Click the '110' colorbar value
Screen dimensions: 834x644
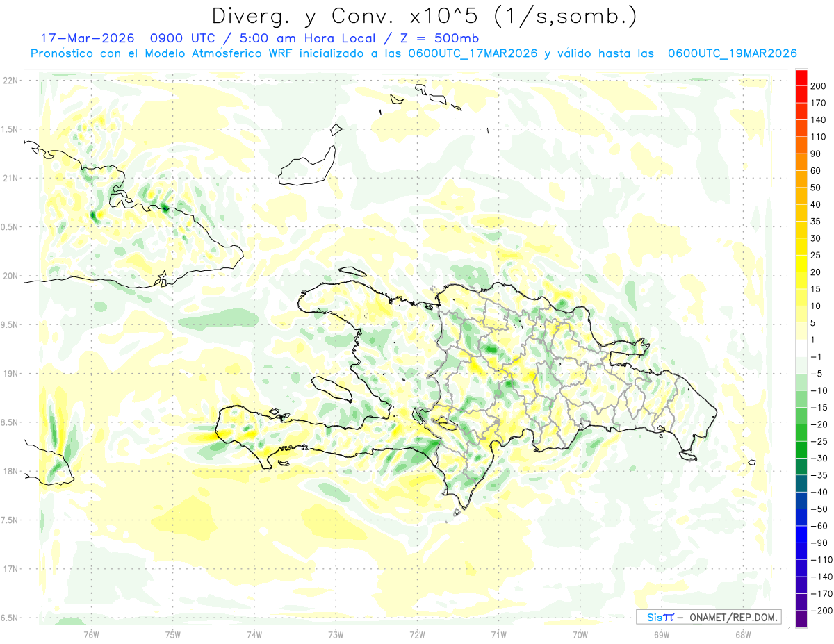(818, 137)
